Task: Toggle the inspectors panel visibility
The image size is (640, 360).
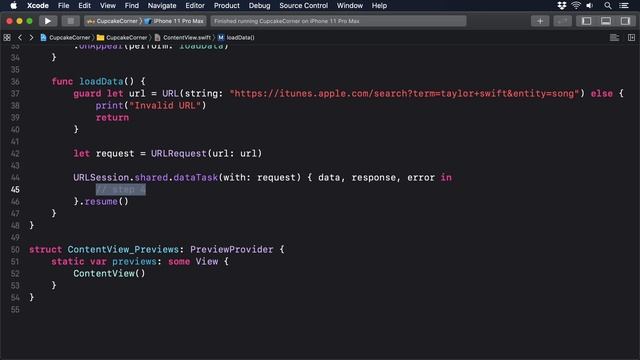Action: 625,21
